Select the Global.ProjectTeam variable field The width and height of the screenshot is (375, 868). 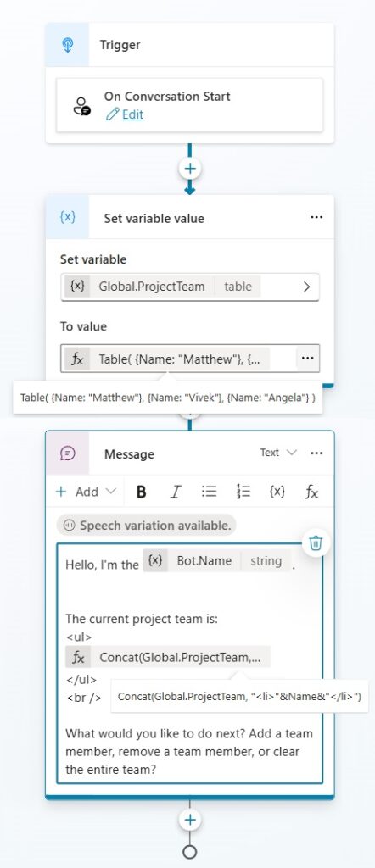(x=189, y=287)
